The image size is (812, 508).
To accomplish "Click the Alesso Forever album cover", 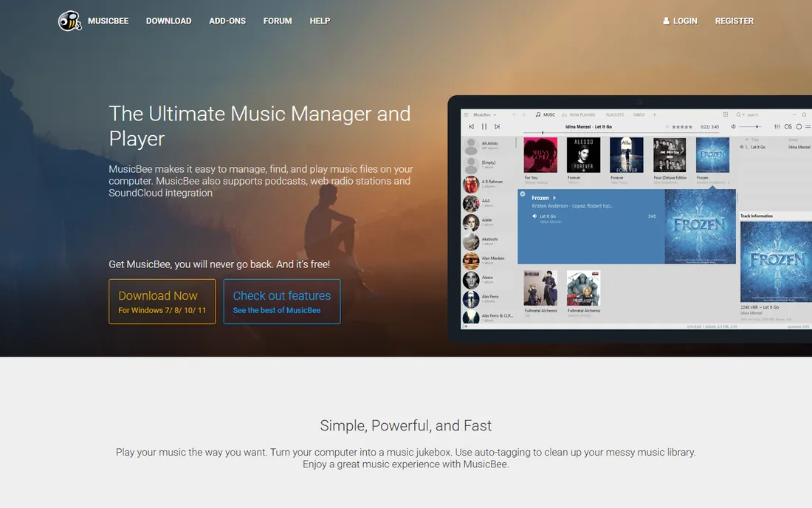I will pyautogui.click(x=584, y=155).
